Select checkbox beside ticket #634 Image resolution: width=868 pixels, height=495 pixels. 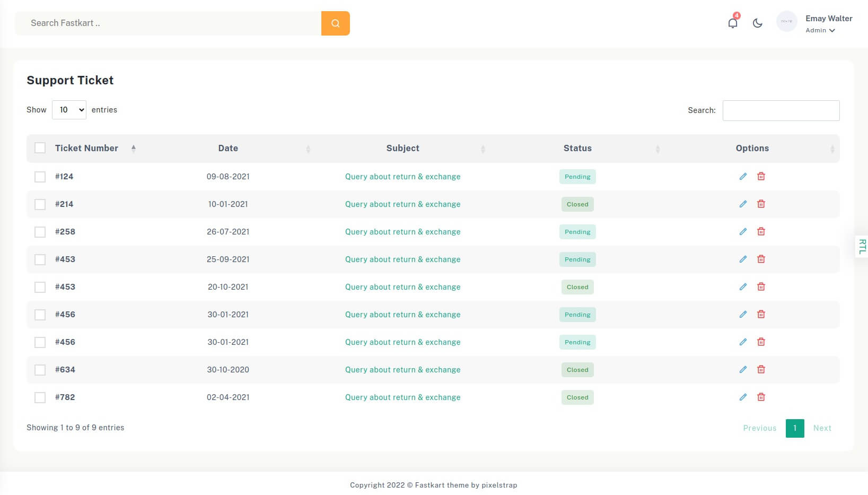click(x=40, y=370)
